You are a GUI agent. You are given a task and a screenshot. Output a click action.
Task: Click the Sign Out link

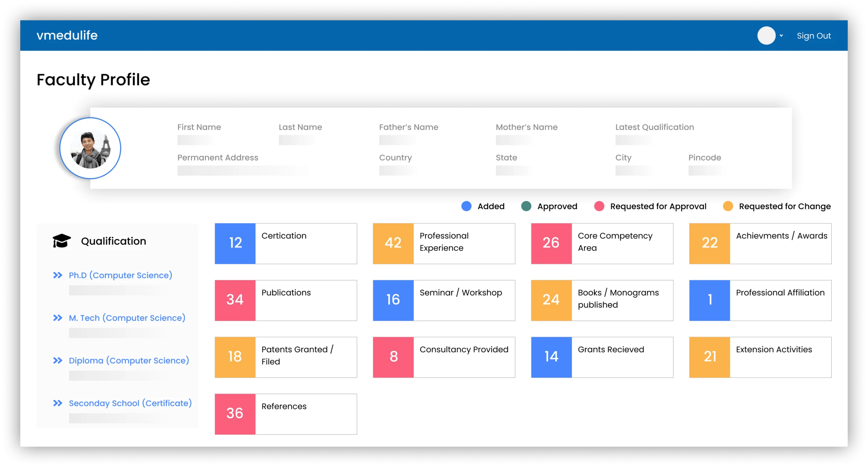tap(813, 36)
